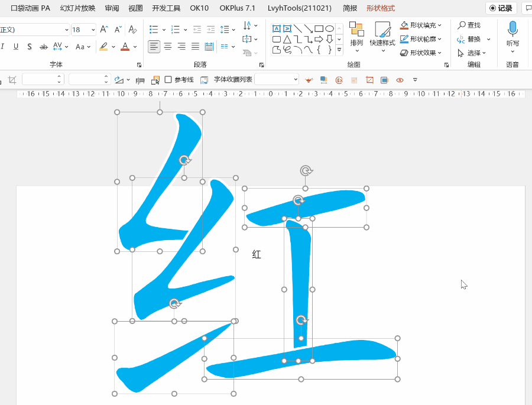Open the 字体收藏列表 combo box
532x405 pixels.
click(x=277, y=79)
